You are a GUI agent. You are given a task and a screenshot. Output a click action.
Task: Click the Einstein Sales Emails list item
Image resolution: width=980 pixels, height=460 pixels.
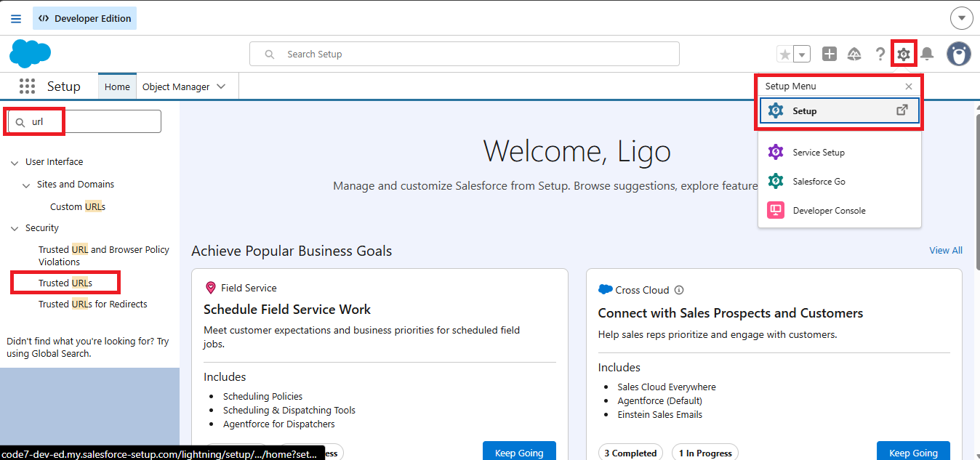660,415
